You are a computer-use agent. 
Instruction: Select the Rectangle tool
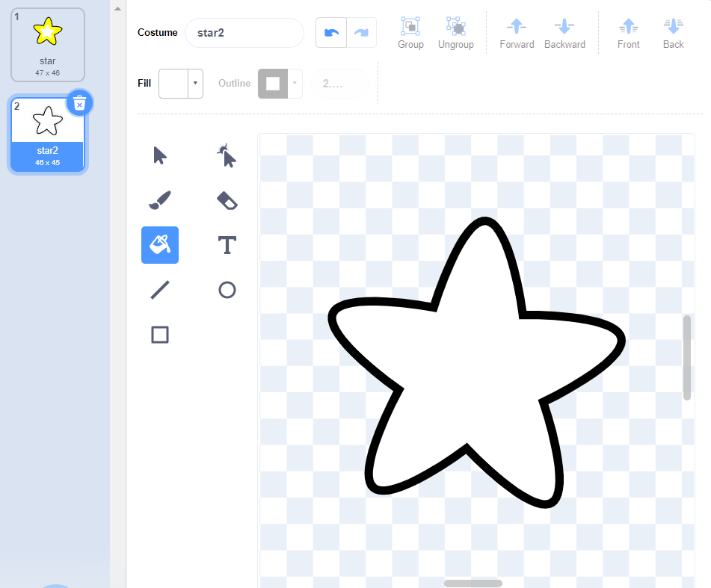(x=160, y=335)
